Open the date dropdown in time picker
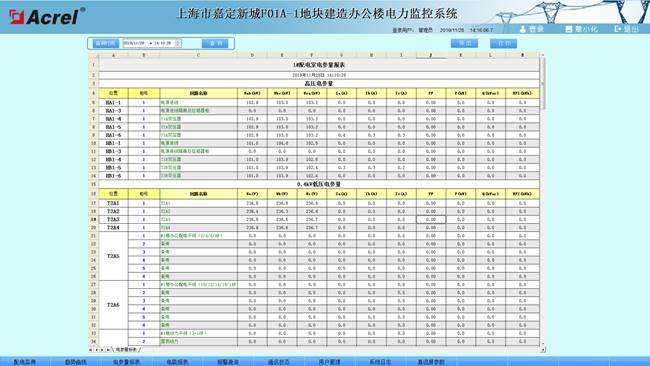650x366 pixels. click(x=150, y=43)
